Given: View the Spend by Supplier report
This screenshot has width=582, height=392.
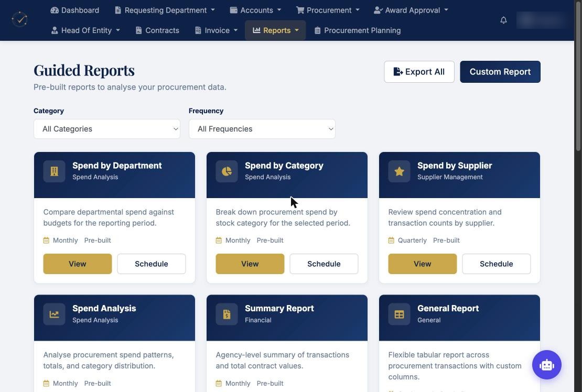Looking at the screenshot, I should [x=423, y=264].
